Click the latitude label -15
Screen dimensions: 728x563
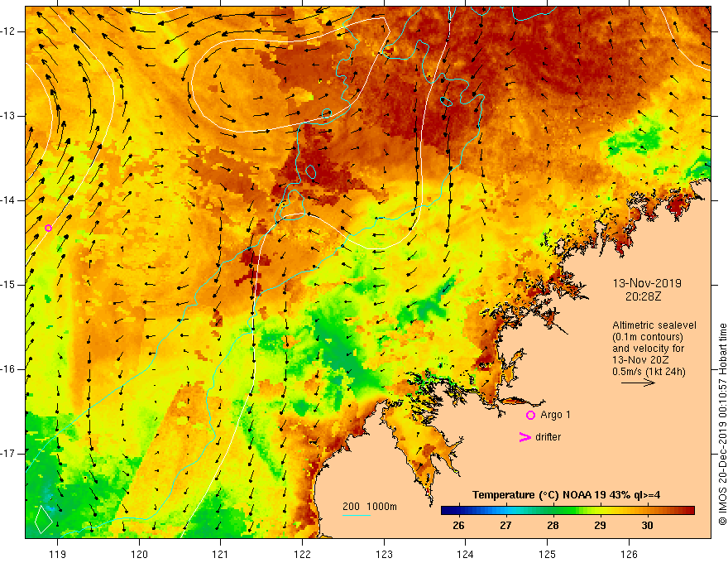click(8, 285)
